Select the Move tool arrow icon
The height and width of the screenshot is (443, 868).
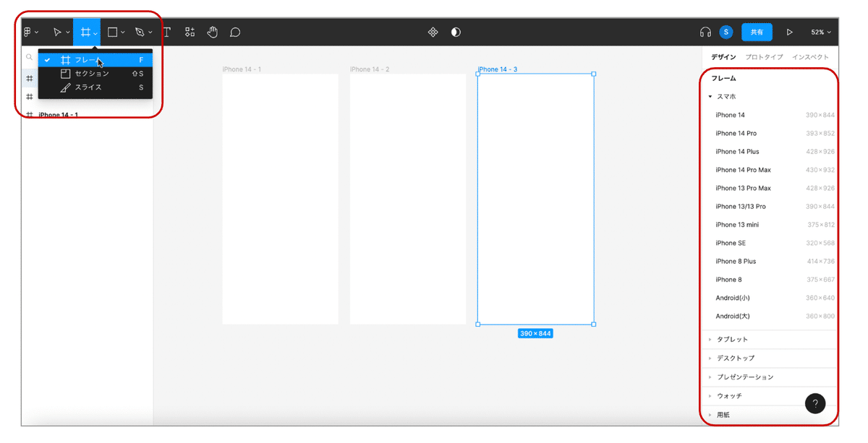[x=57, y=33]
